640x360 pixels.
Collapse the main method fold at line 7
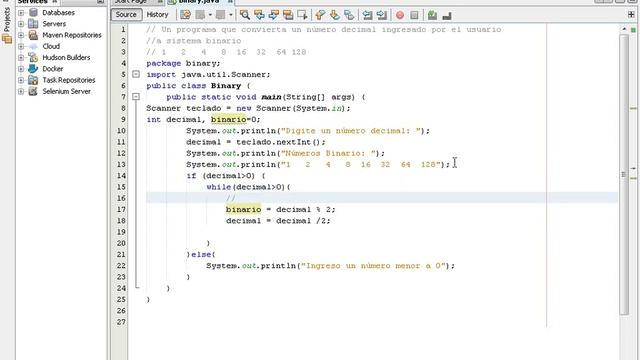coord(136,97)
